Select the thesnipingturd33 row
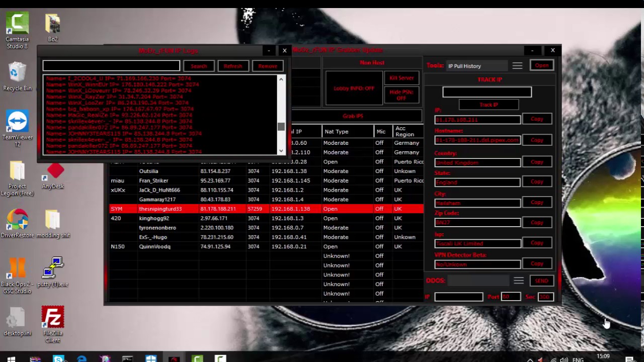 pyautogui.click(x=266, y=209)
